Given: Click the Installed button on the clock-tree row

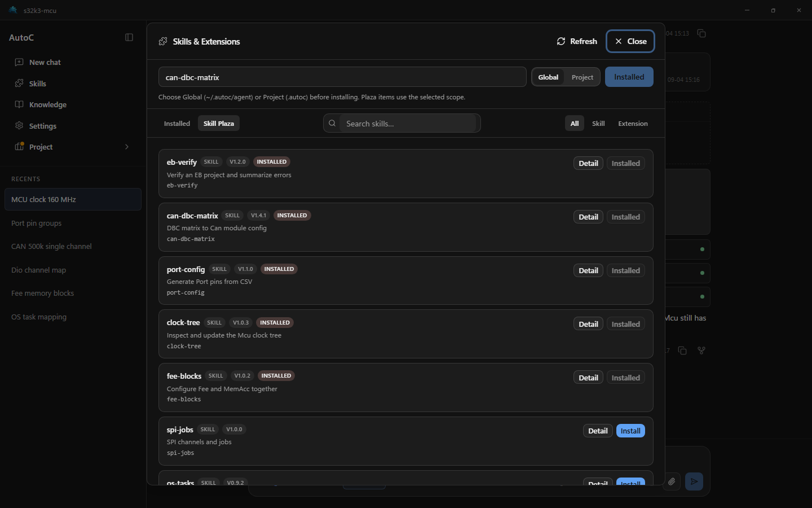Looking at the screenshot, I should point(626,324).
